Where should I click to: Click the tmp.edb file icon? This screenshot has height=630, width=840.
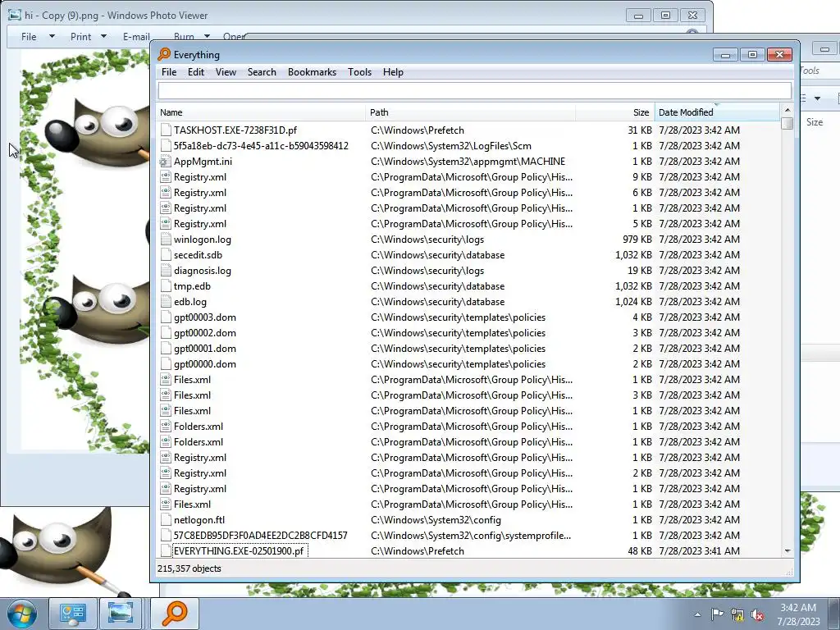(166, 286)
